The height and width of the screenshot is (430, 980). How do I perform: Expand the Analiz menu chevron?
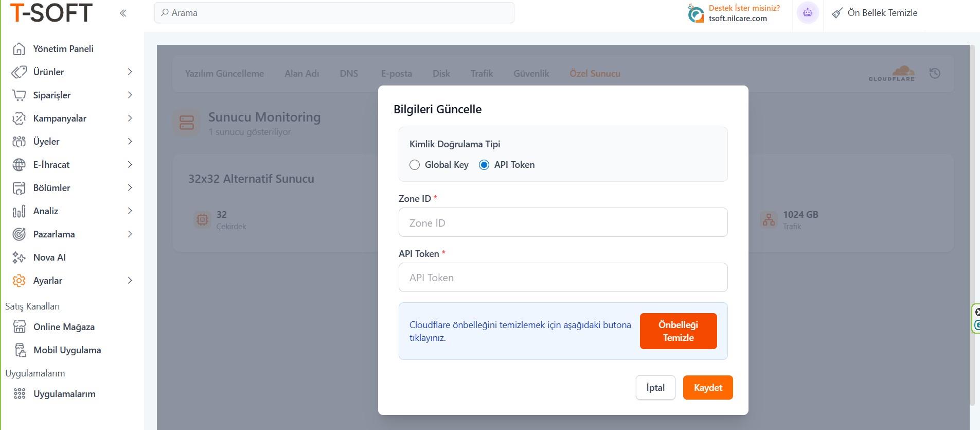[130, 211]
